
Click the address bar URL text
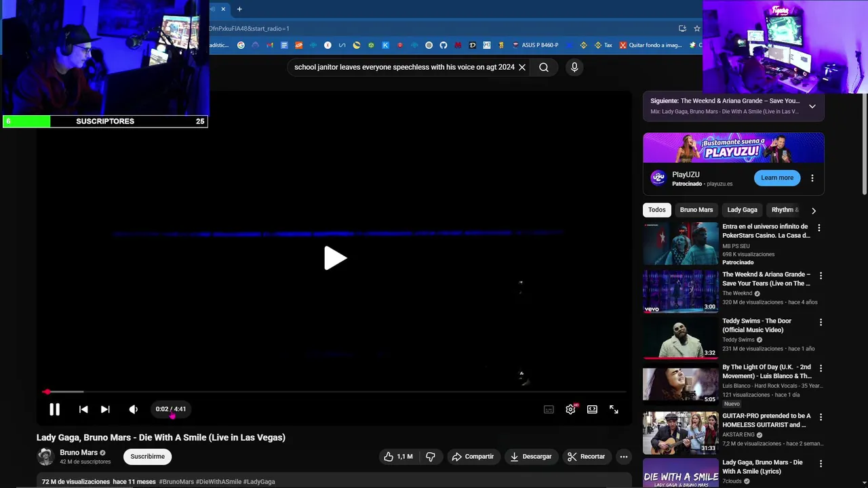click(249, 28)
